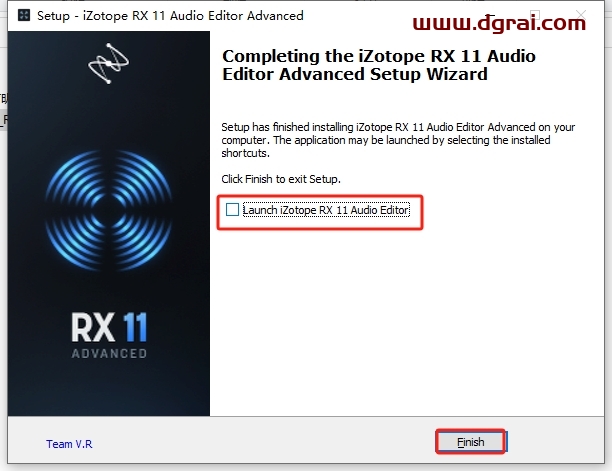Click the Setup icon in title bar

pos(24,15)
